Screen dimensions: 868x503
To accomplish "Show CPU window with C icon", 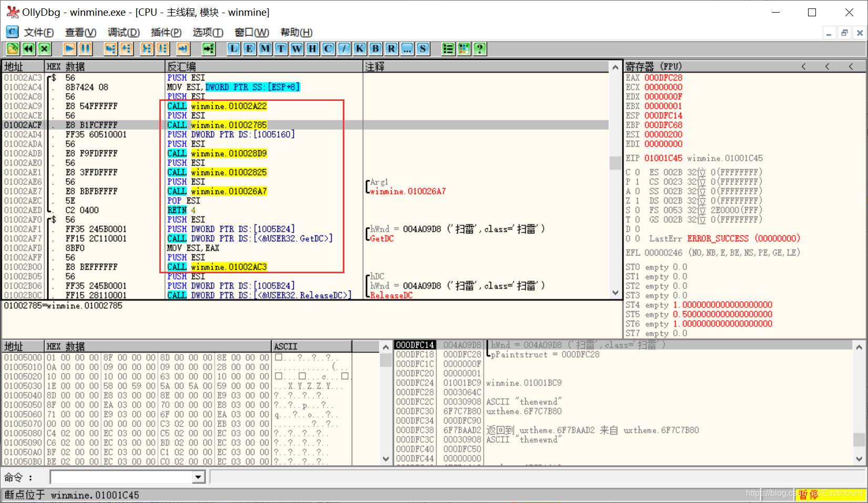I will tap(328, 49).
